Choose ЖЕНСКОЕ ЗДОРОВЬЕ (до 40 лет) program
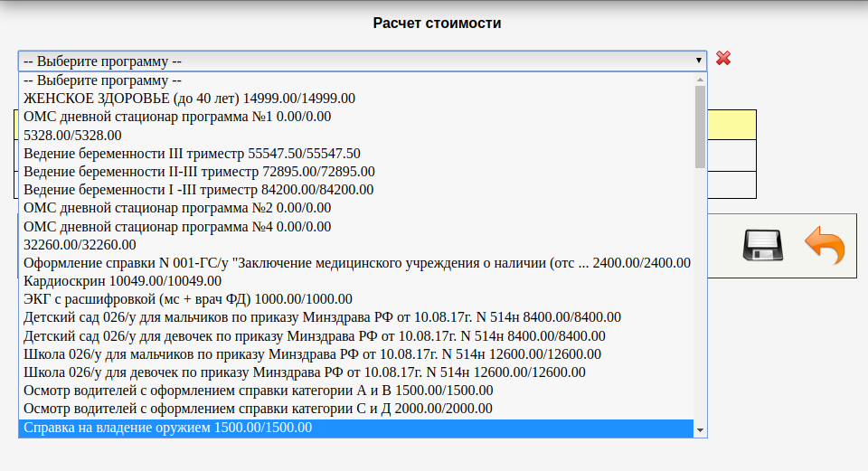The width and height of the screenshot is (868, 471). [x=189, y=98]
